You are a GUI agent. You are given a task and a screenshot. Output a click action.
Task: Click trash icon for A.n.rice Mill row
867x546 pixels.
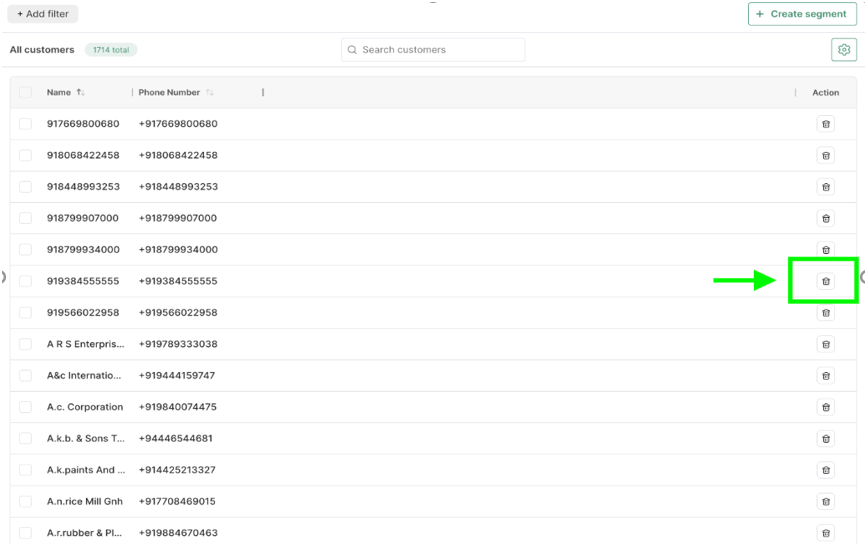coord(825,501)
